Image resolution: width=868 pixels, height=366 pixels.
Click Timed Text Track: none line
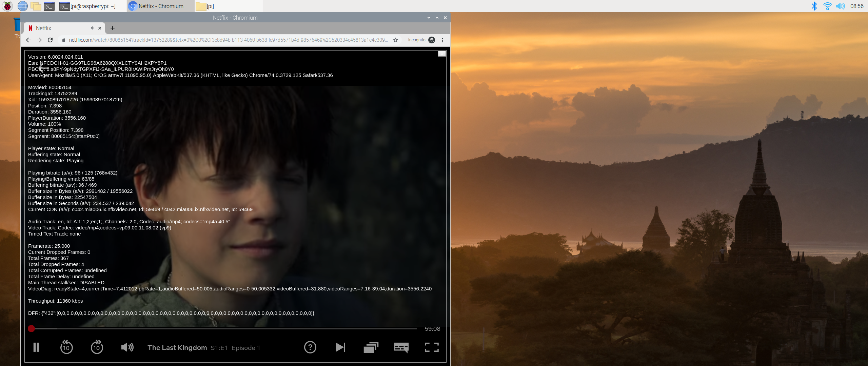point(54,234)
